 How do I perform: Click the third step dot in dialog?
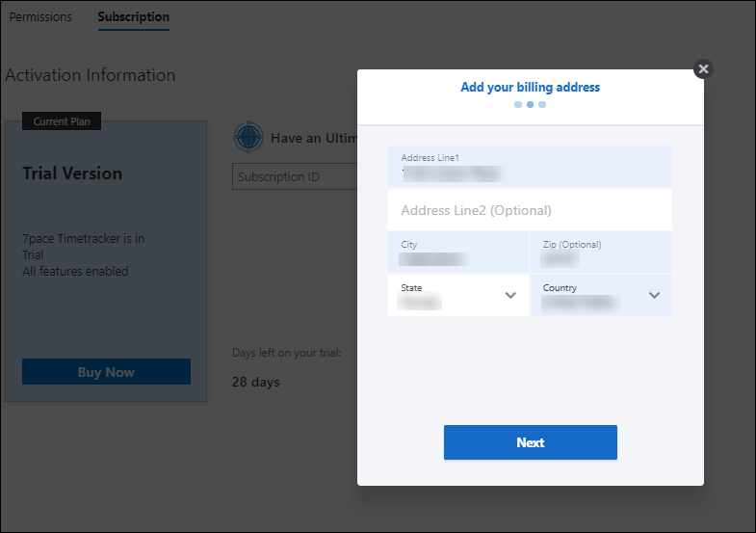542,105
